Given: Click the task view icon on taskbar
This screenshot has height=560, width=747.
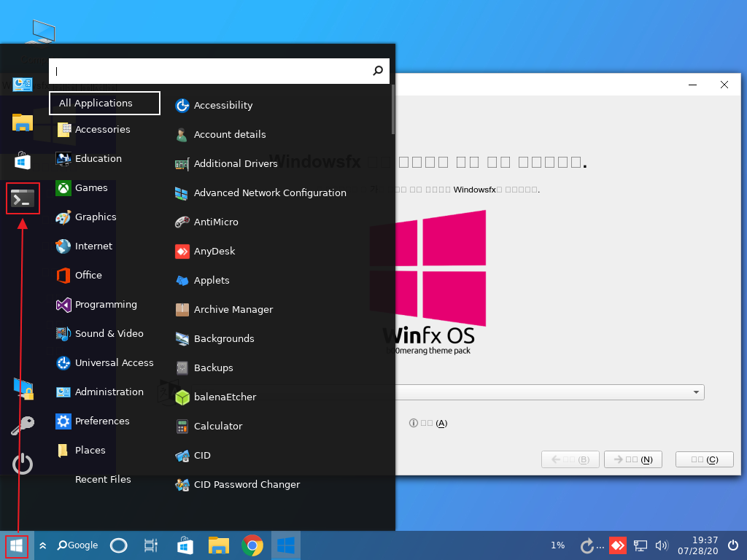Looking at the screenshot, I should pyautogui.click(x=150, y=545).
